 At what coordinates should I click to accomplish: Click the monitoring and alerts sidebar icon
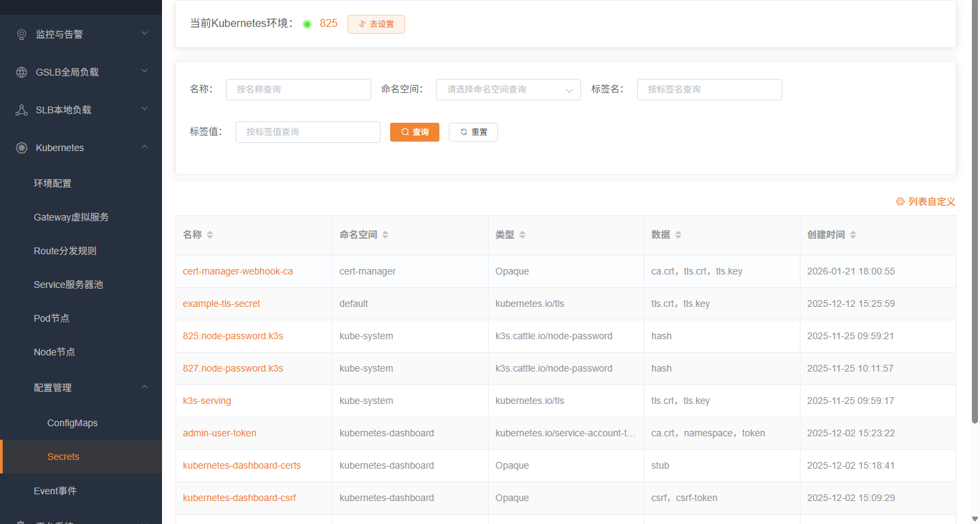point(22,34)
